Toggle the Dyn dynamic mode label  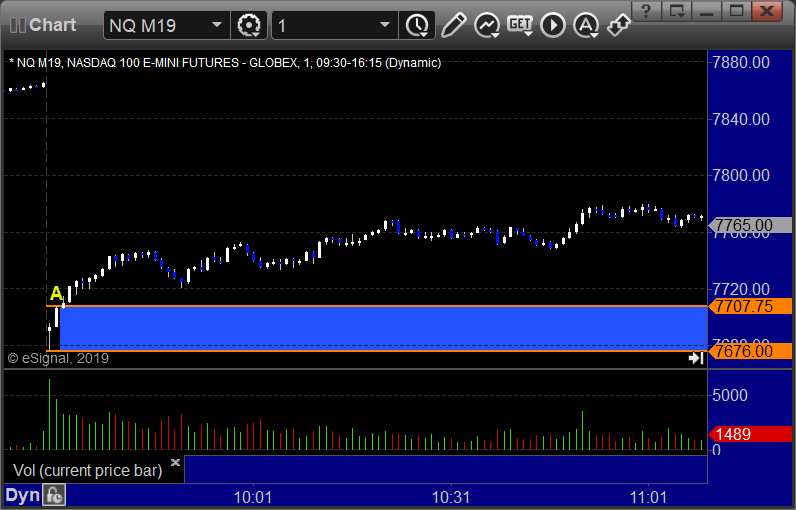22,495
